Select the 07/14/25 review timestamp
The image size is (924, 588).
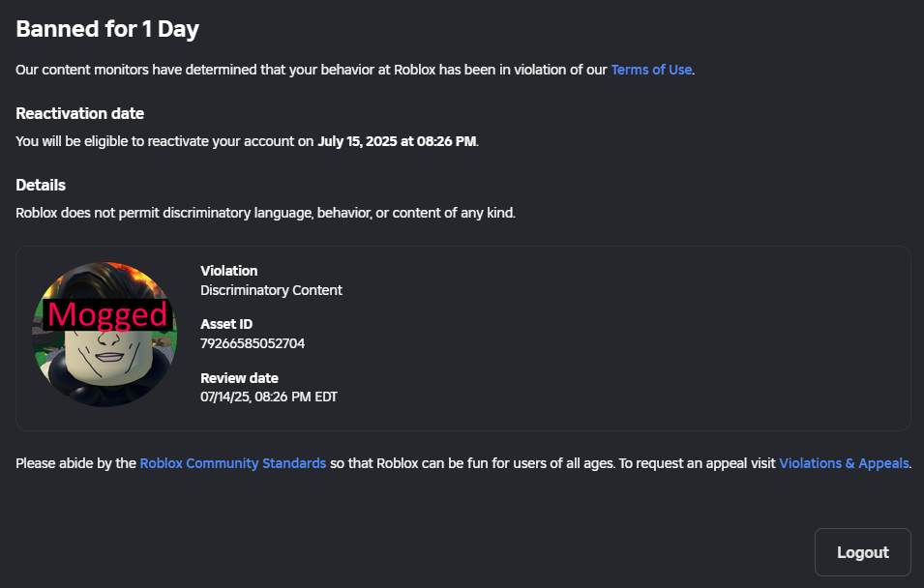pyautogui.click(x=269, y=397)
